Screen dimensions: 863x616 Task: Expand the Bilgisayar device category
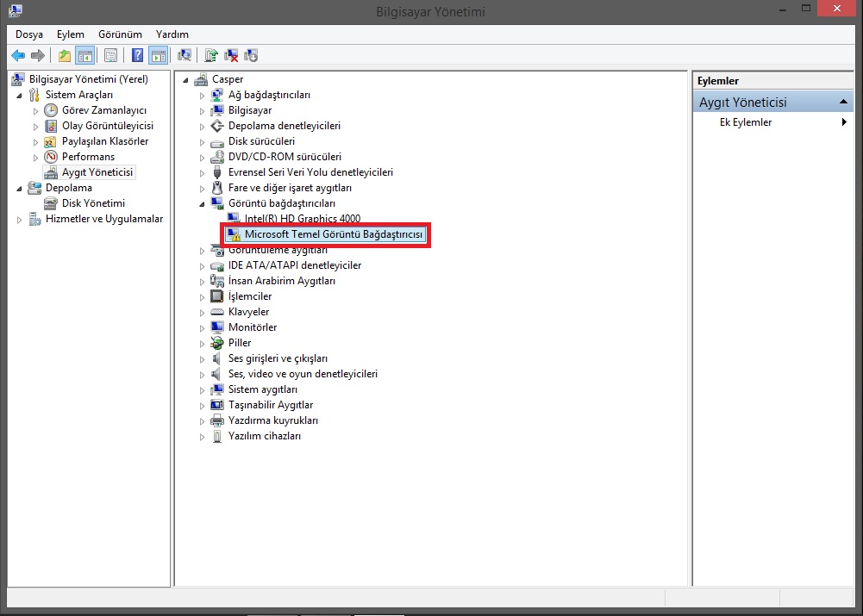(x=202, y=111)
